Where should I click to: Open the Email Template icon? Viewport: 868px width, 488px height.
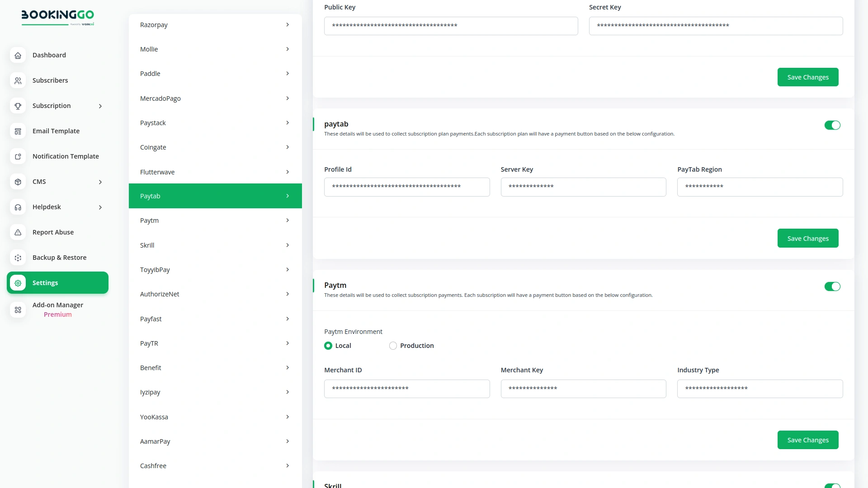pos(18,131)
